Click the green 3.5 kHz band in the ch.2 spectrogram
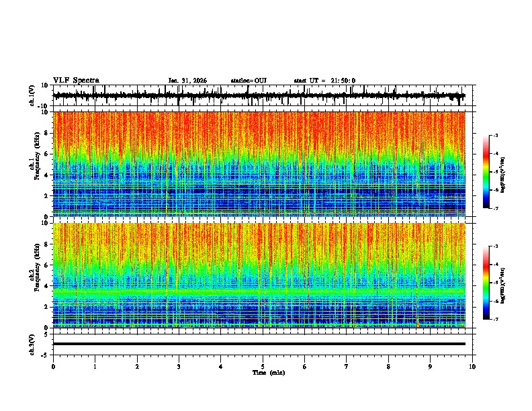The height and width of the screenshot is (411, 532). click(x=259, y=292)
